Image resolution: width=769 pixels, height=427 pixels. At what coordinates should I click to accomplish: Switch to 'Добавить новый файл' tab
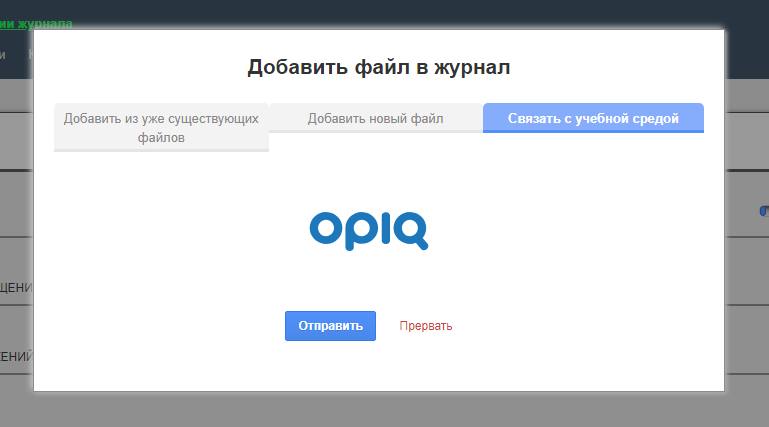[x=376, y=118]
